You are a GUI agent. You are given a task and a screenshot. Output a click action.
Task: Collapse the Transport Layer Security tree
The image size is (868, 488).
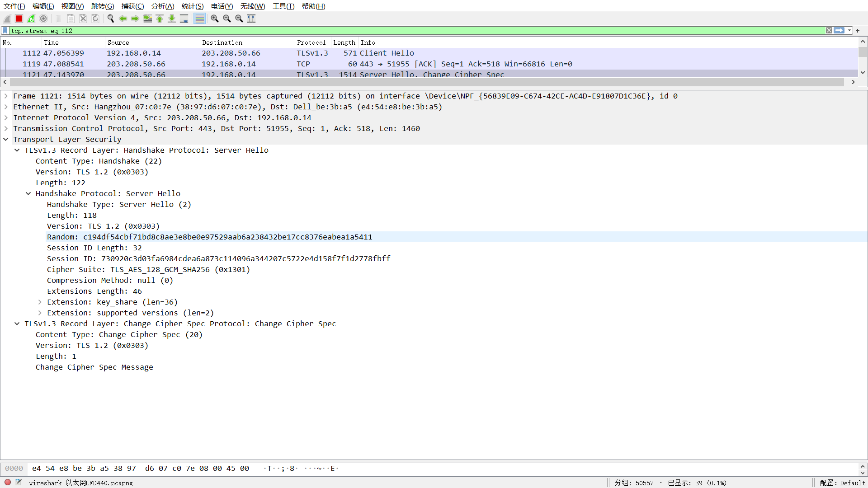tap(6, 139)
